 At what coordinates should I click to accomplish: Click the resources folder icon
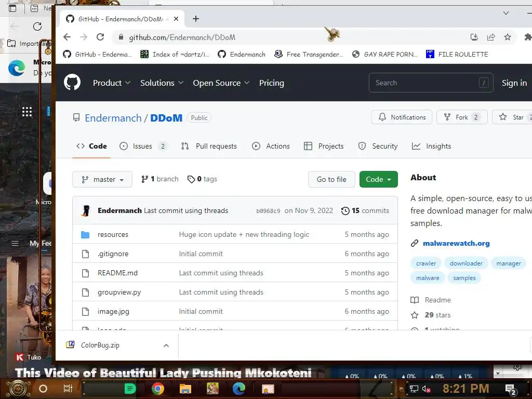pos(85,234)
